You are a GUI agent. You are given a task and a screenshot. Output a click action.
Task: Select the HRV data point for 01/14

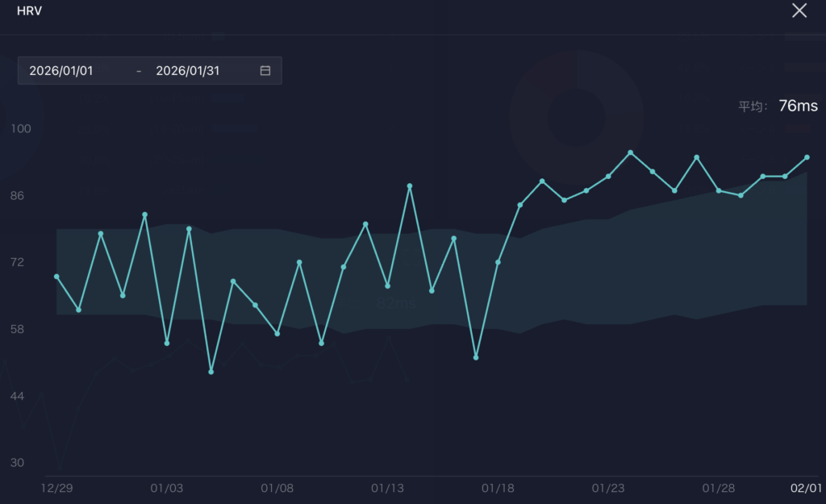click(x=410, y=186)
